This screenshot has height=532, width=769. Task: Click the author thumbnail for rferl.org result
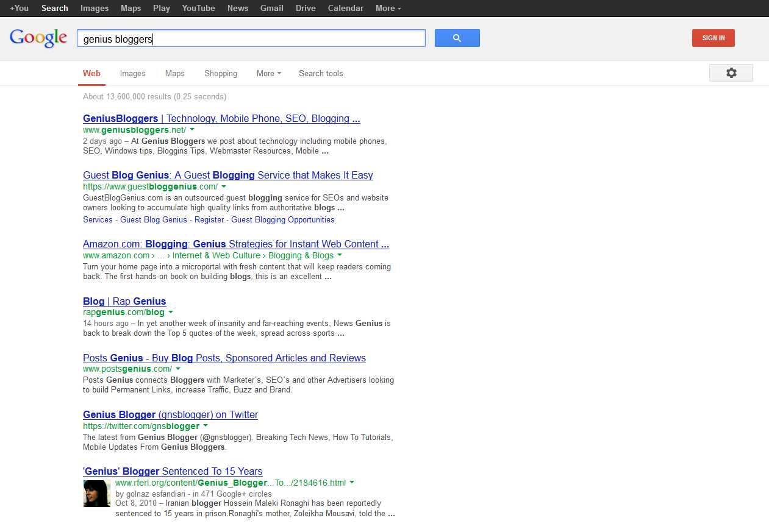click(x=97, y=494)
